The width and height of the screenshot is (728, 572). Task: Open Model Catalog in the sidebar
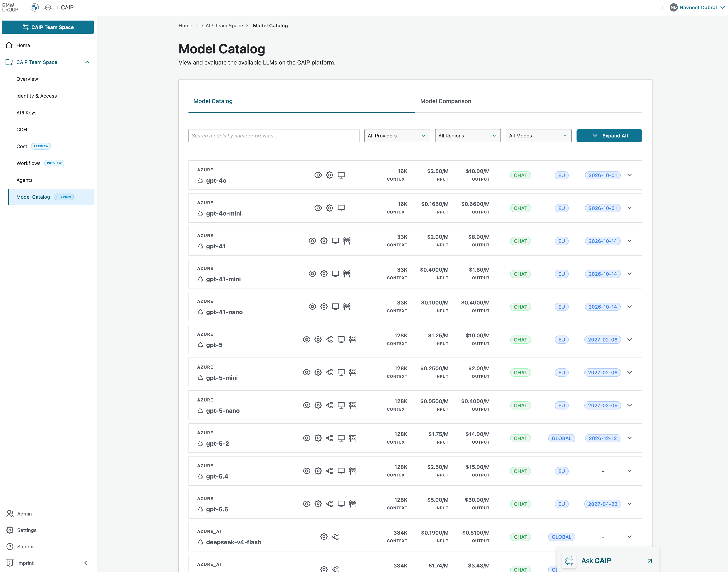point(51,197)
